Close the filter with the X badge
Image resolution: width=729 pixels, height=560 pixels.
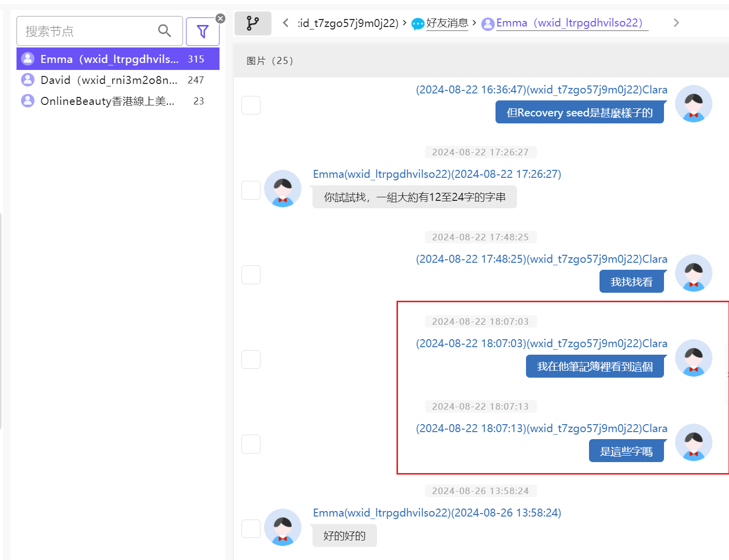220,18
